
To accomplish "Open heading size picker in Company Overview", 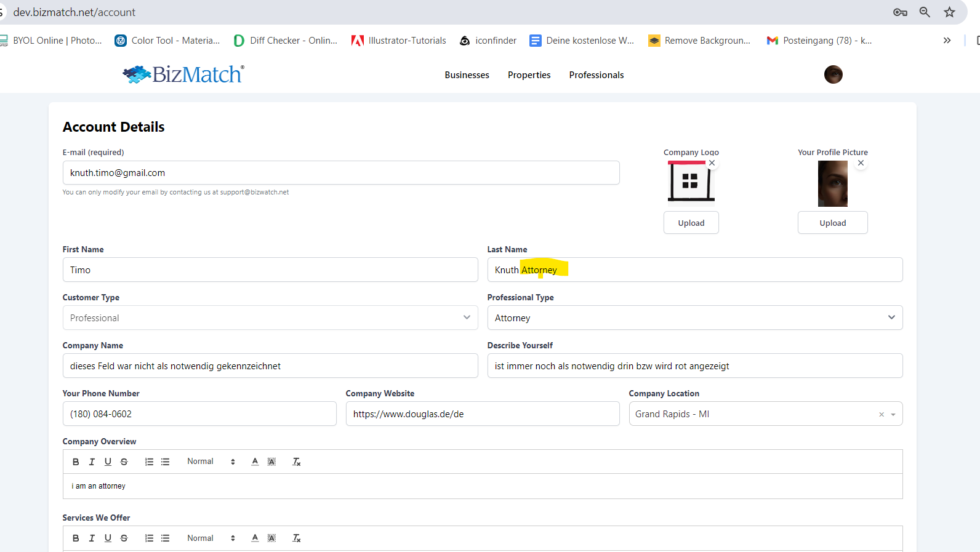I will (x=211, y=462).
